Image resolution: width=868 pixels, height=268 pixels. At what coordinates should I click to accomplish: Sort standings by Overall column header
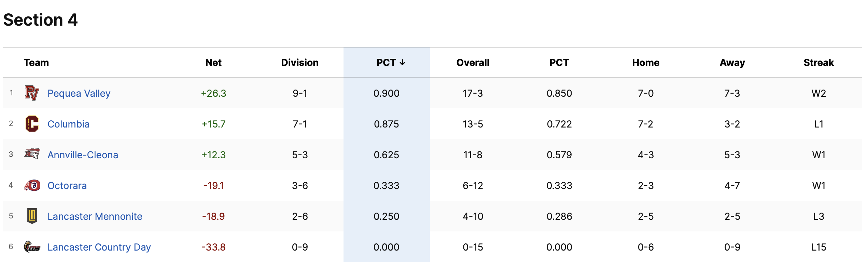point(473,63)
